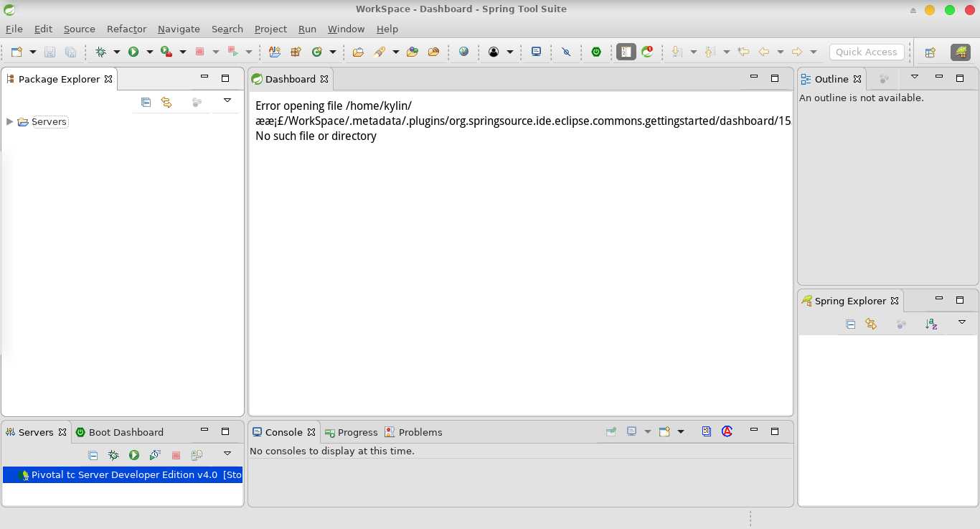Viewport: 980px width, 529px height.
Task: Click the user profile circle icon
Action: [494, 52]
